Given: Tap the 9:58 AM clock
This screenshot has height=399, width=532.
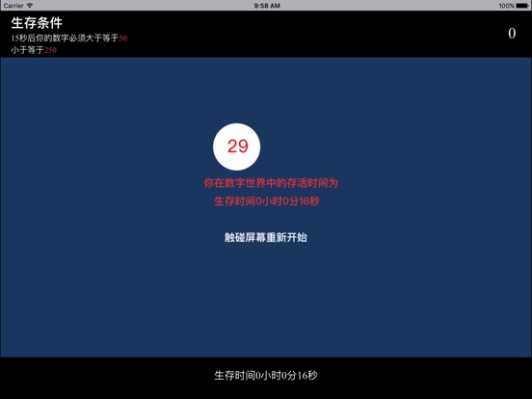Looking at the screenshot, I should [x=267, y=6].
